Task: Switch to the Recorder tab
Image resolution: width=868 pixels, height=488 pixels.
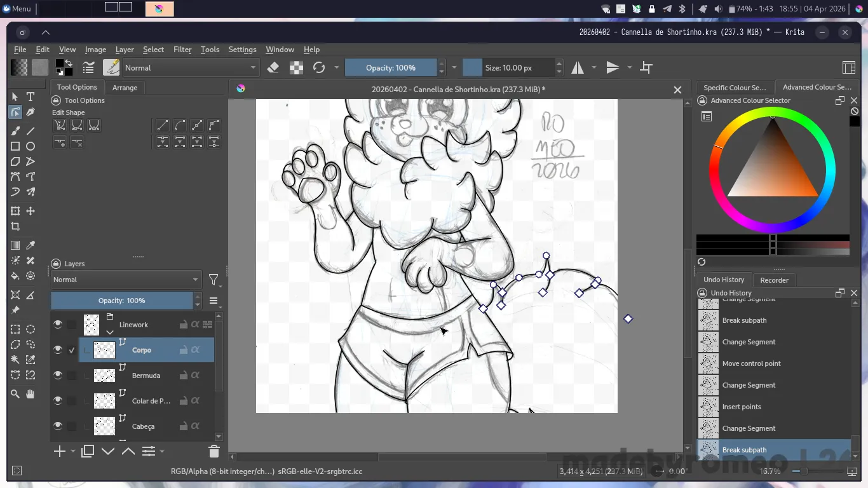Action: 774,280
